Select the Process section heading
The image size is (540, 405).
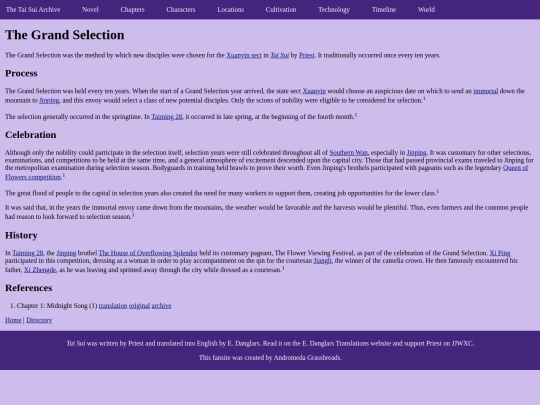[21, 73]
